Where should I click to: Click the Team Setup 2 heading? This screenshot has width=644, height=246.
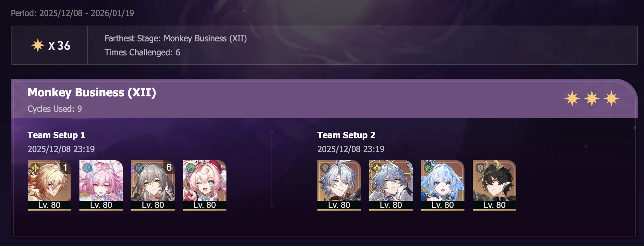click(346, 135)
